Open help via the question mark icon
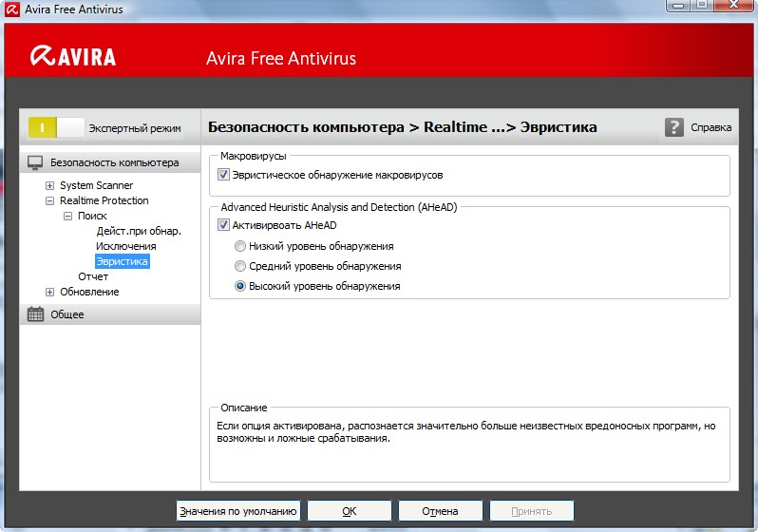The width and height of the screenshot is (758, 532). 673,127
